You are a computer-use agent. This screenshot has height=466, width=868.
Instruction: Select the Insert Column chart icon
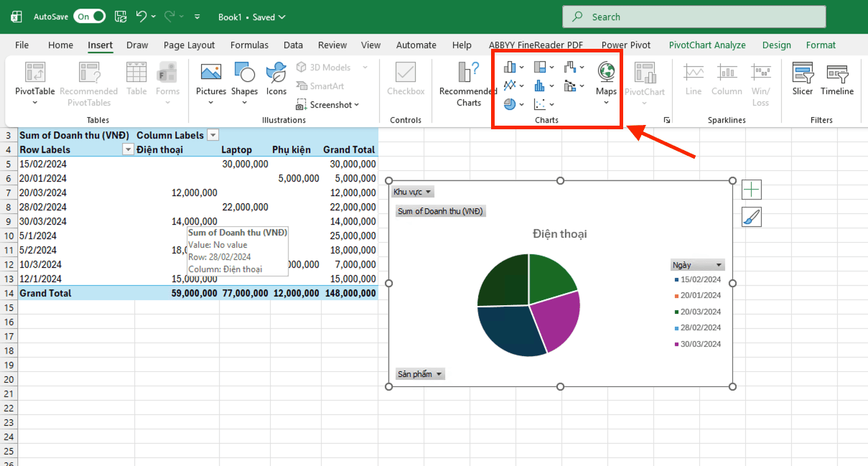tap(510, 67)
